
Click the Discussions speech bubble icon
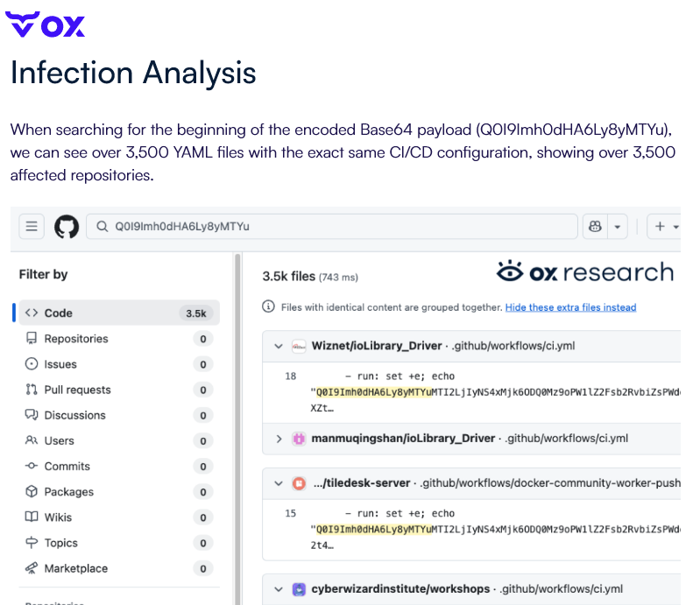point(32,415)
